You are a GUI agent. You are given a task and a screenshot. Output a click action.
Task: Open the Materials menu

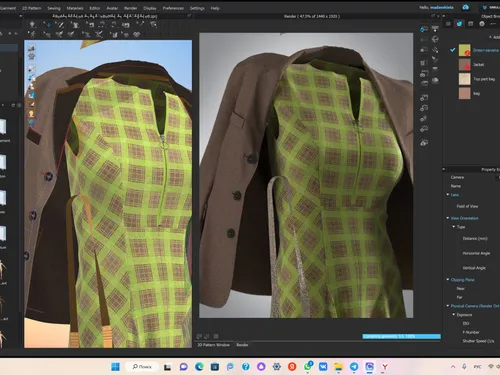(x=75, y=8)
